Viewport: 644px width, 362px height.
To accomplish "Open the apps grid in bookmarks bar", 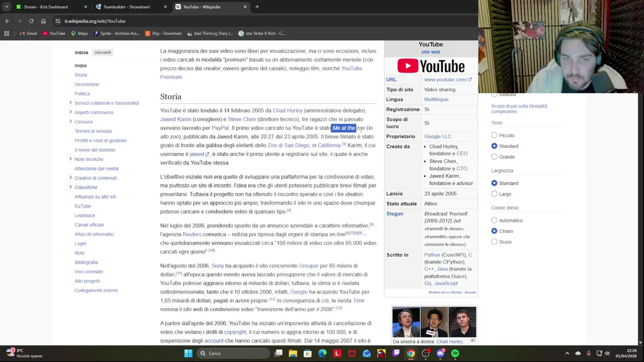I will point(7,34).
